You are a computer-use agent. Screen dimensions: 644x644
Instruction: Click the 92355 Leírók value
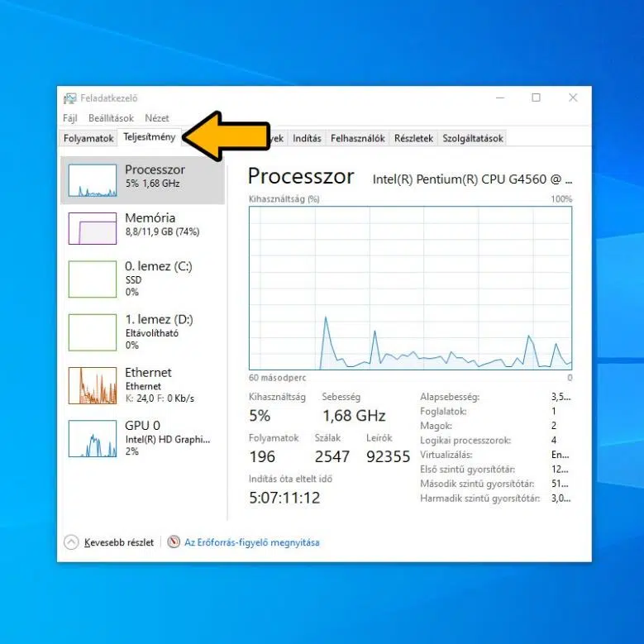[388, 456]
